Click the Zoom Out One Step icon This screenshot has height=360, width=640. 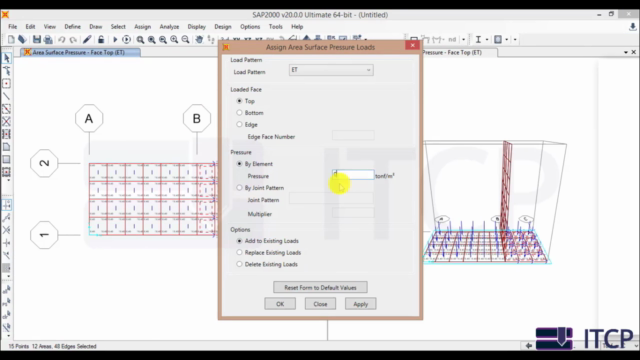pos(185,40)
